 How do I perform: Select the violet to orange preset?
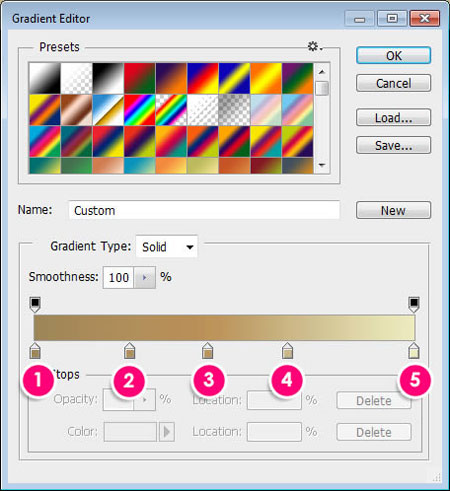171,78
